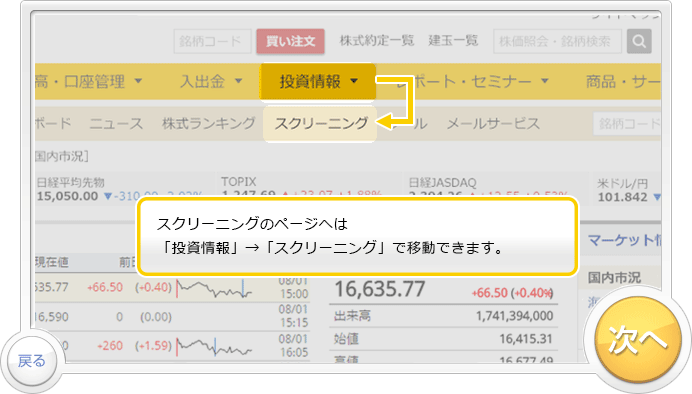
Task: Click the 16,635.77 index value
Action: pos(380,290)
